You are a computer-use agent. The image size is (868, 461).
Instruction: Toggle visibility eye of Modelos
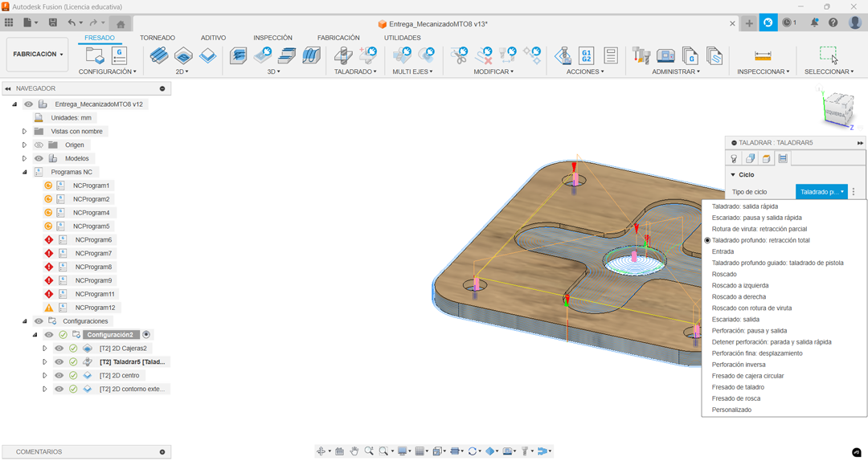pyautogui.click(x=39, y=158)
